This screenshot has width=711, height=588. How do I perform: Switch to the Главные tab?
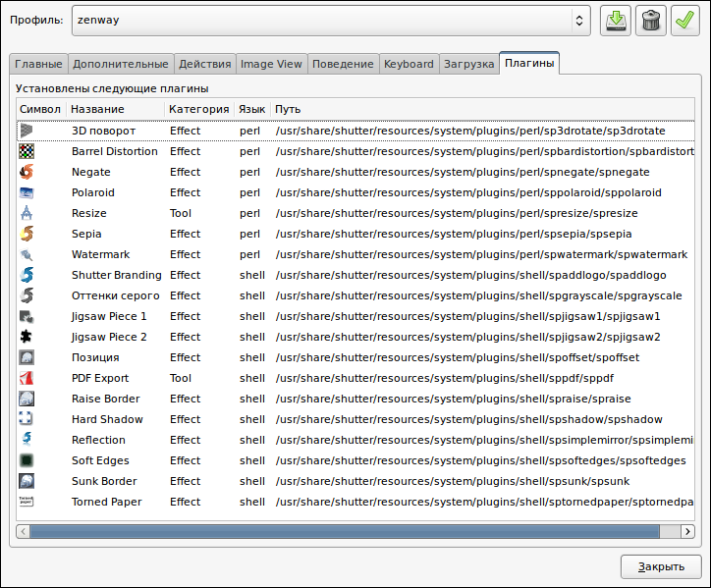(38, 64)
